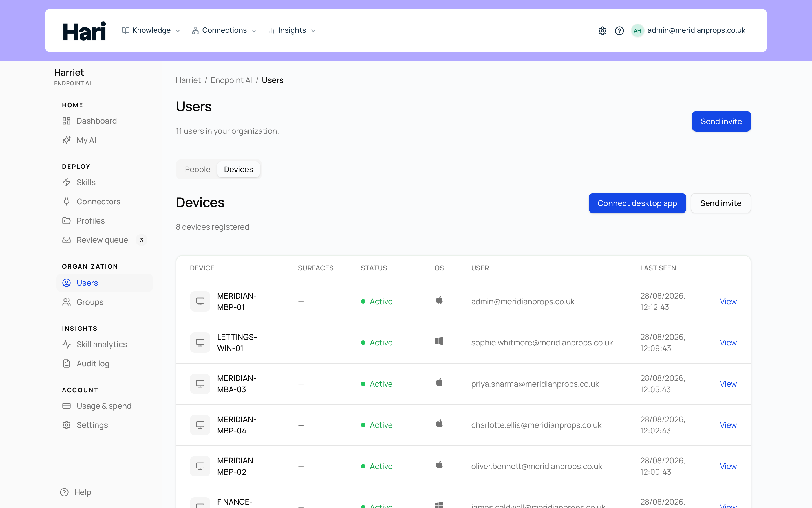Click Active status of MERIDIAN-MBA-03

377,384
